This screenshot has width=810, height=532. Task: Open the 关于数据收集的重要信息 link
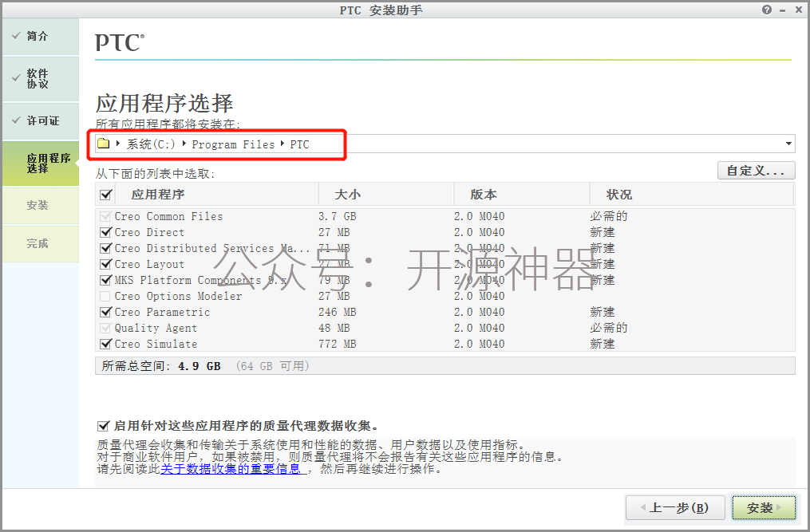click(x=231, y=469)
